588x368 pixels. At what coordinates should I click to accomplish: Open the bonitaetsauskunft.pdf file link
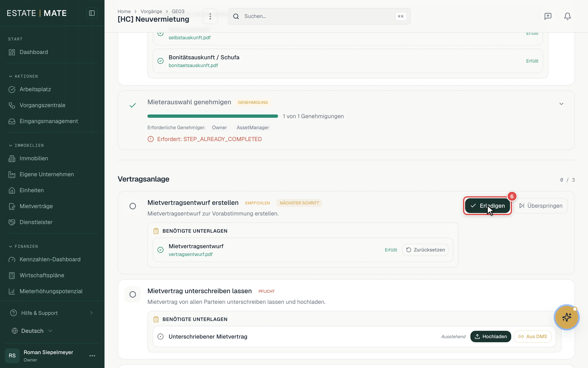point(193,65)
